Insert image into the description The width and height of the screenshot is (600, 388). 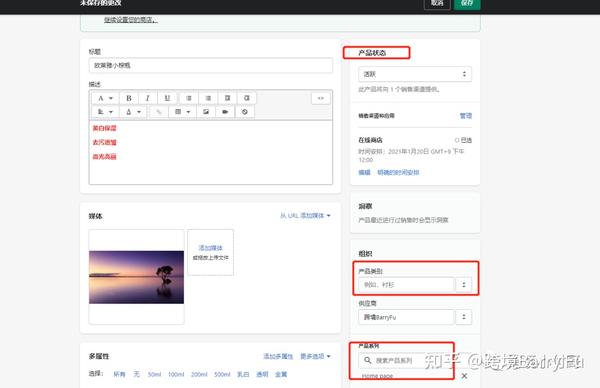[x=206, y=112]
